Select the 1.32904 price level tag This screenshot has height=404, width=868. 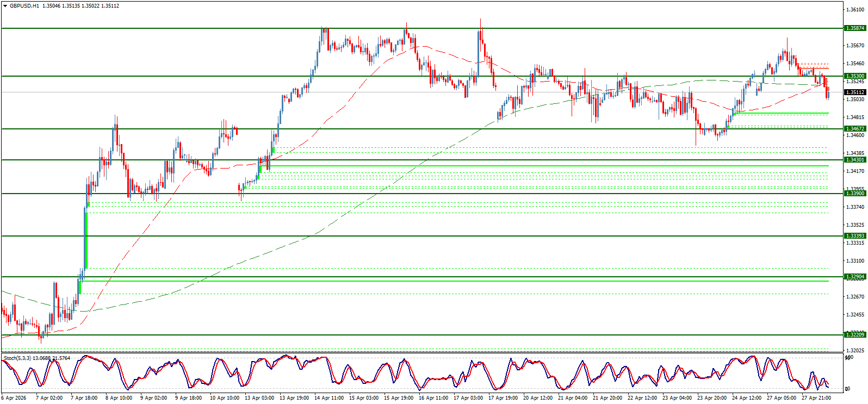coord(855,277)
